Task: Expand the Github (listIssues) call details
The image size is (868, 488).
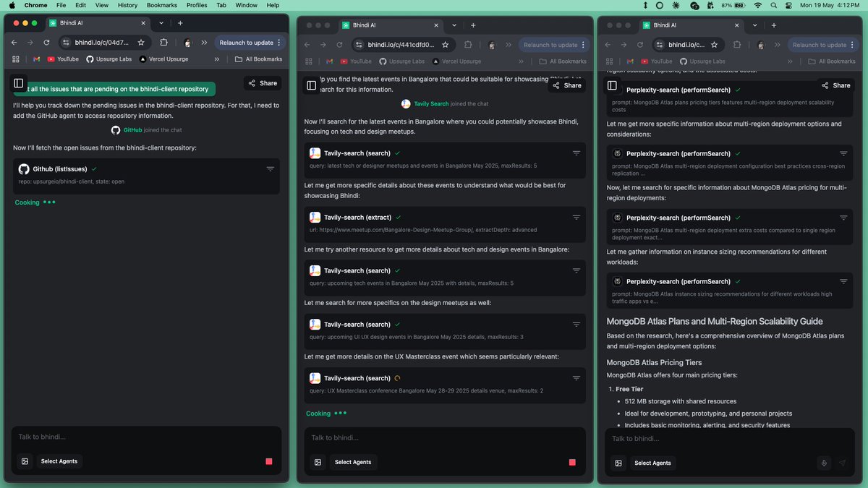Action: [270, 169]
